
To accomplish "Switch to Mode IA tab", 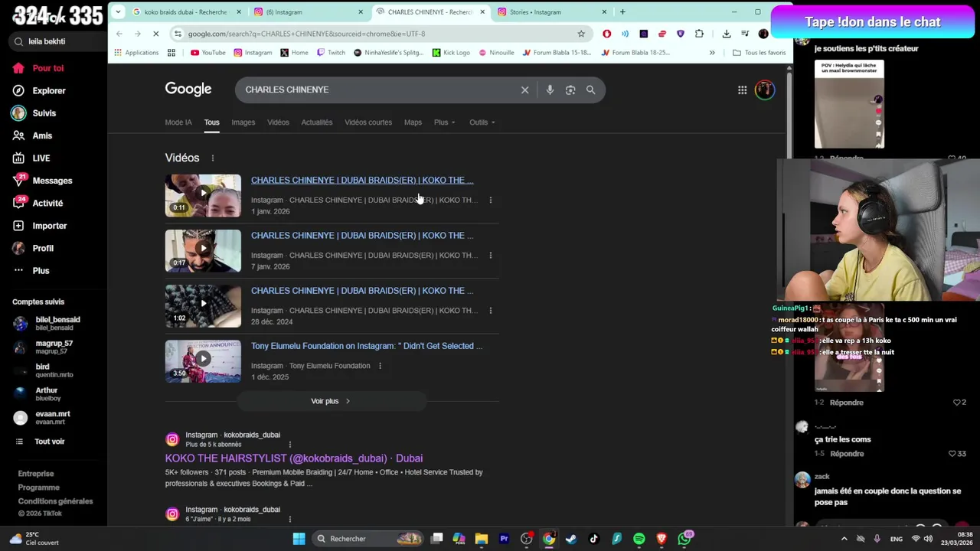I will (178, 122).
